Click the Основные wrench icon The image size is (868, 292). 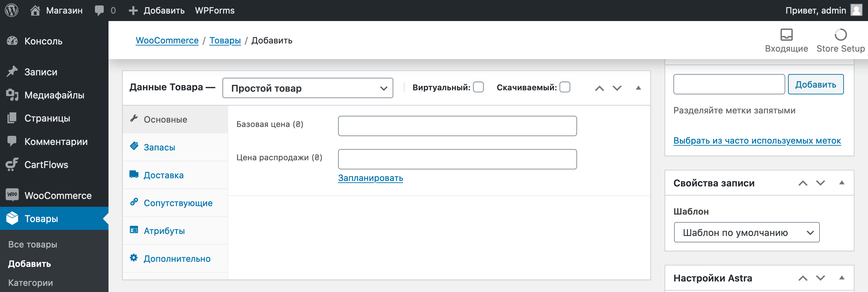[x=134, y=118]
